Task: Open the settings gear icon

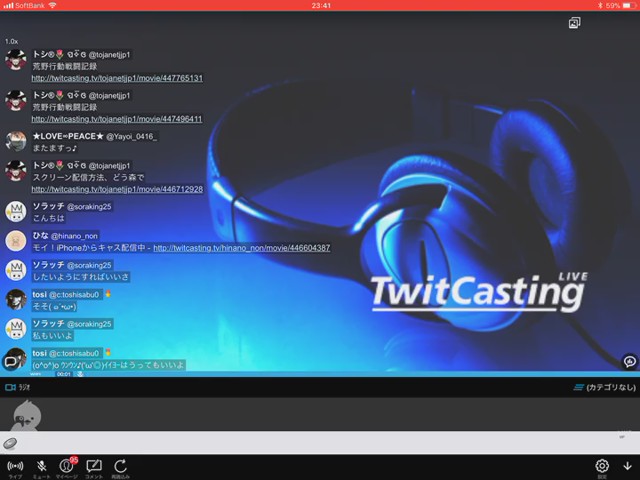Action: tap(602, 466)
